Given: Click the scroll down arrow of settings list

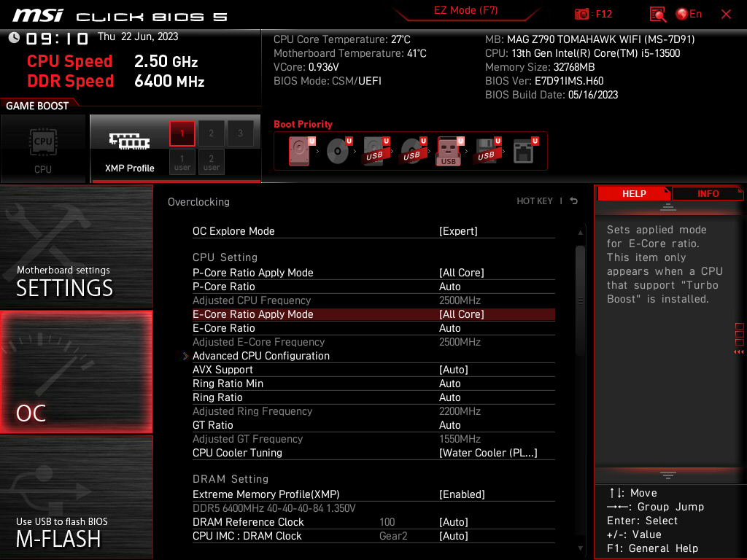Looking at the screenshot, I should coord(580,548).
